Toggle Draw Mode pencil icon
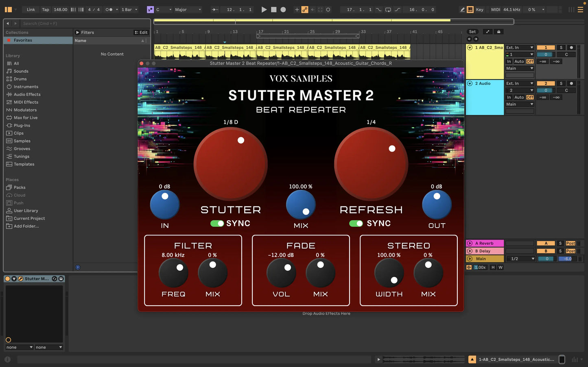 click(x=462, y=9)
